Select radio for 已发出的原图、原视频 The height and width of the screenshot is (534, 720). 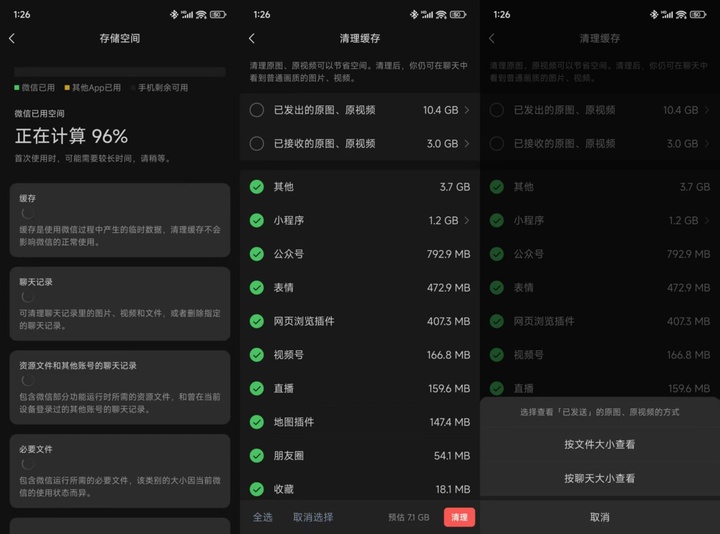[257, 110]
